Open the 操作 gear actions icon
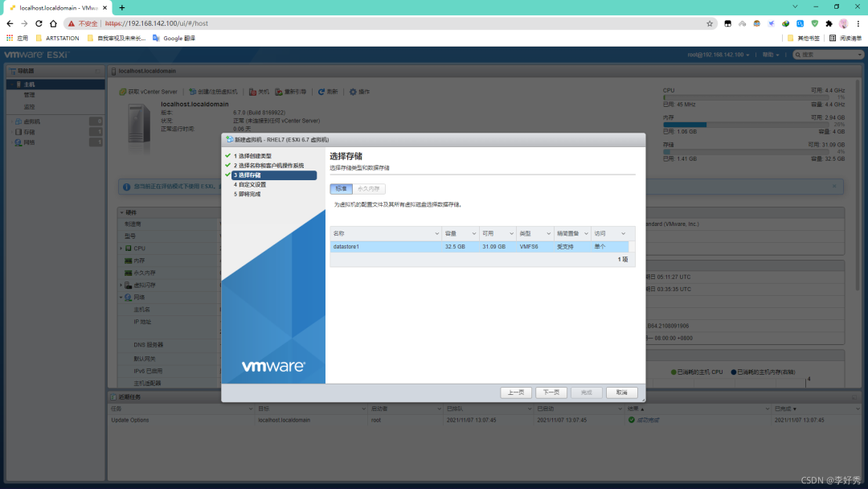868x489 pixels. [353, 92]
